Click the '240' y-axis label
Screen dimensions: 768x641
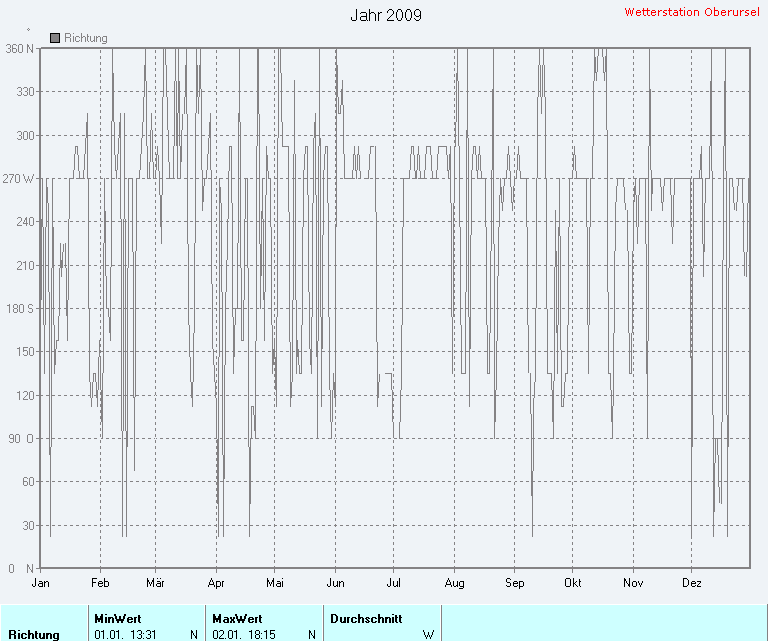pyautogui.click(x=25, y=222)
